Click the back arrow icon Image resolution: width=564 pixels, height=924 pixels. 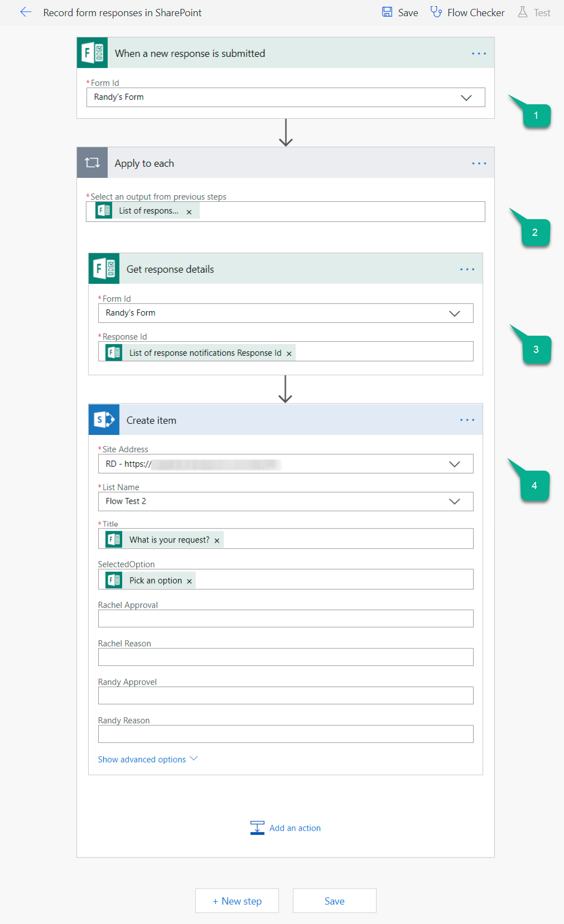(26, 12)
